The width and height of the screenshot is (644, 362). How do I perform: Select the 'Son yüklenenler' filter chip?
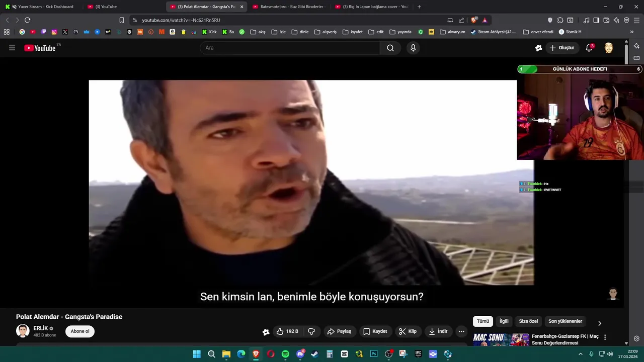[565, 321]
